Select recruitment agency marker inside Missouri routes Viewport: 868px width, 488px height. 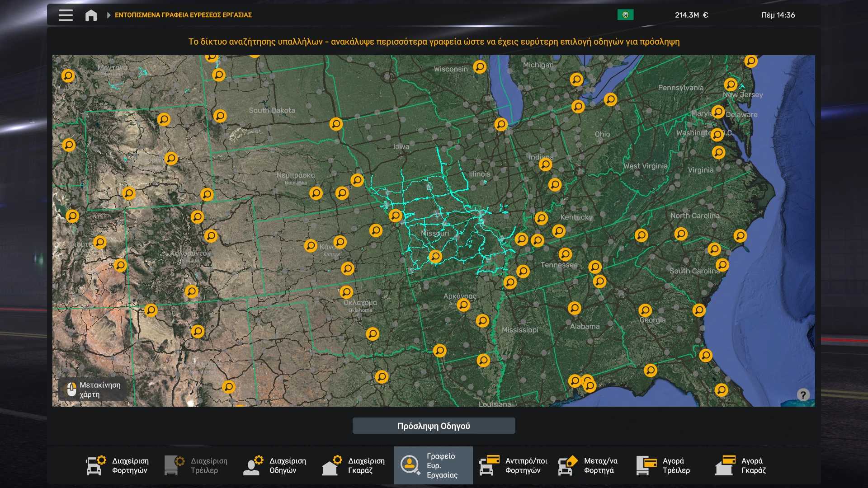pyautogui.click(x=435, y=257)
